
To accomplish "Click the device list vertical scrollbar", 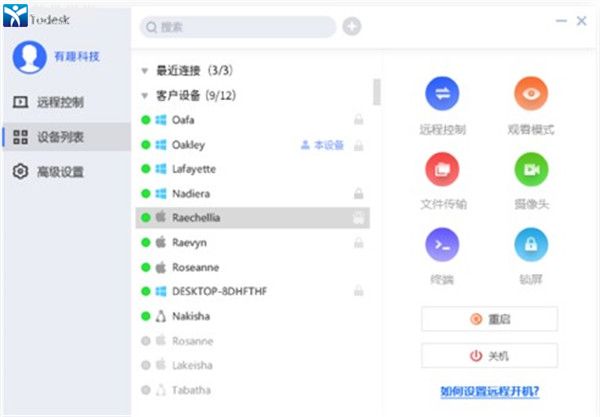I will tap(376, 92).
